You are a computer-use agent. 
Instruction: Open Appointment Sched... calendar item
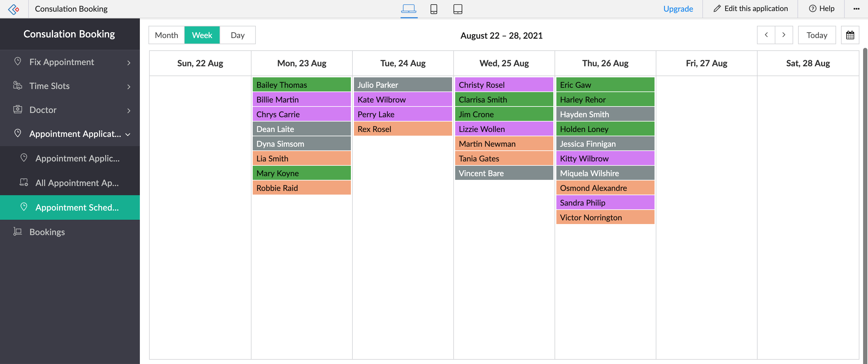[x=70, y=207]
